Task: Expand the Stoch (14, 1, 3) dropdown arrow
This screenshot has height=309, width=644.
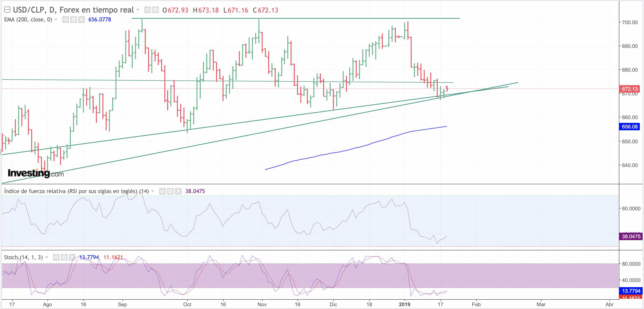Action: (x=47, y=257)
